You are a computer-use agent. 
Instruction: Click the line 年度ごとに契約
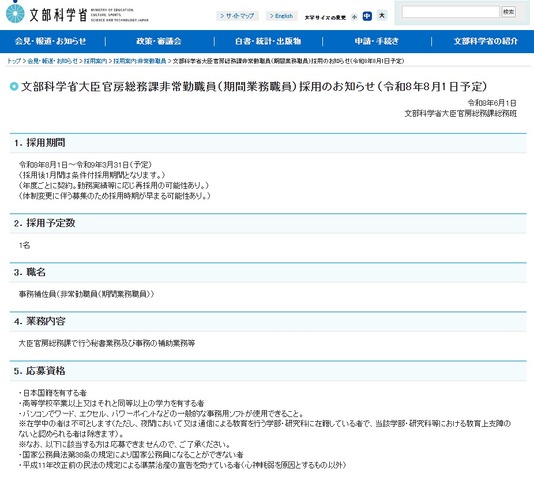[x=113, y=186]
